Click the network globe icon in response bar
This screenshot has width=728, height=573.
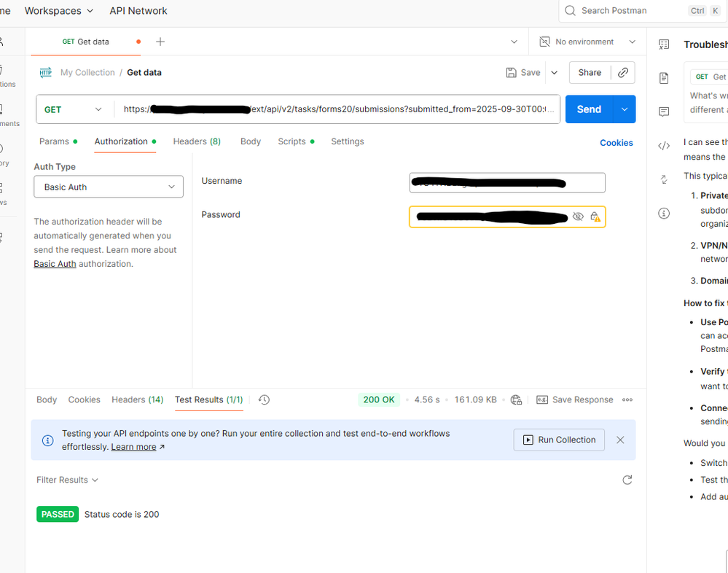[516, 399]
